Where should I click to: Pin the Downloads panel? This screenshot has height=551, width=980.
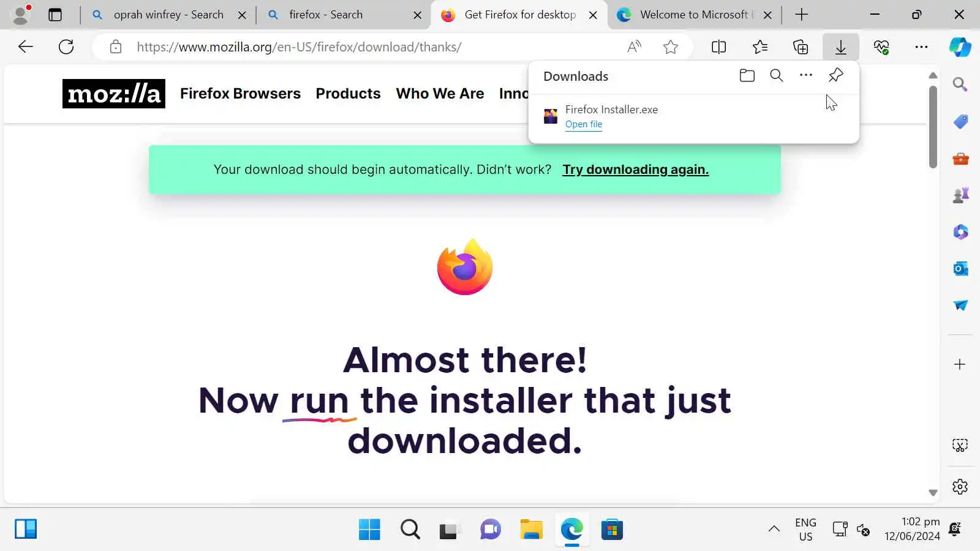(835, 75)
